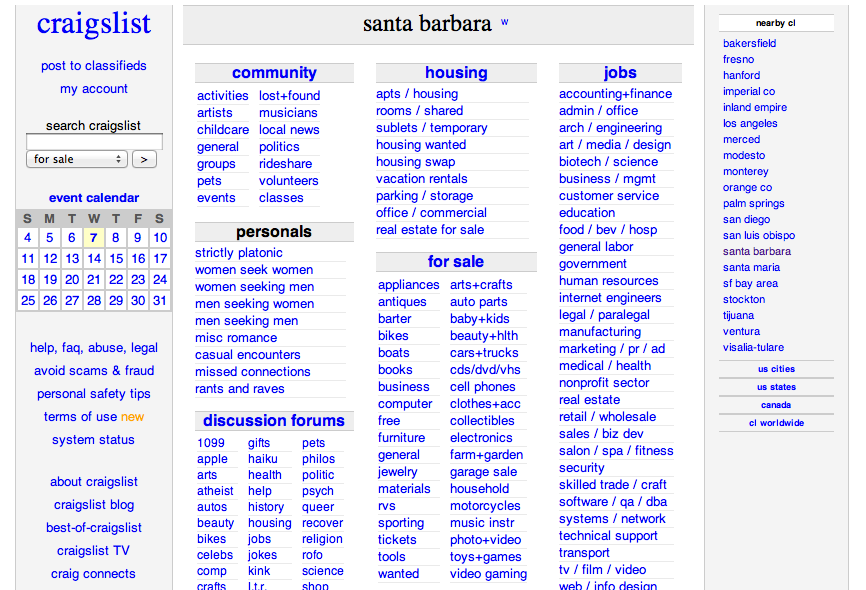
Task: Open 'lost+found' community link
Action: coord(289,96)
